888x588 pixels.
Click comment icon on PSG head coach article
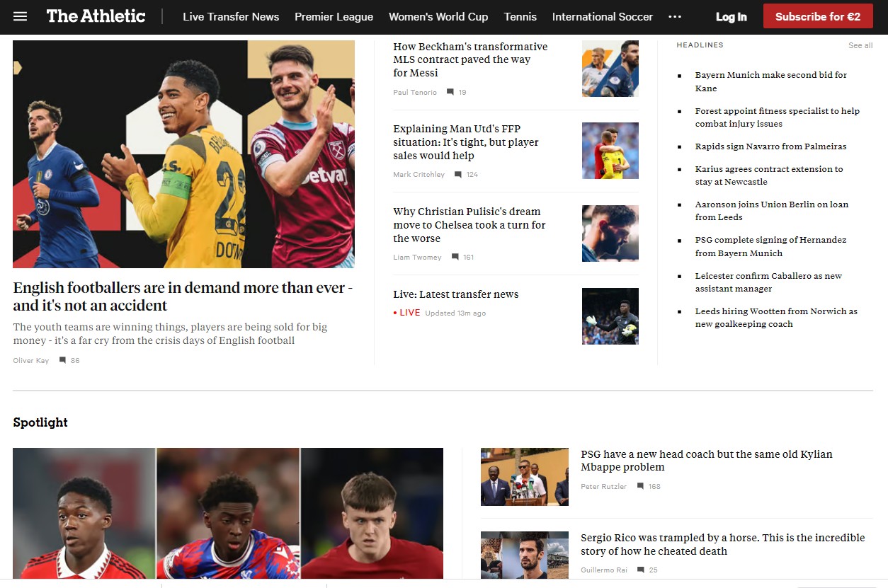(x=640, y=487)
